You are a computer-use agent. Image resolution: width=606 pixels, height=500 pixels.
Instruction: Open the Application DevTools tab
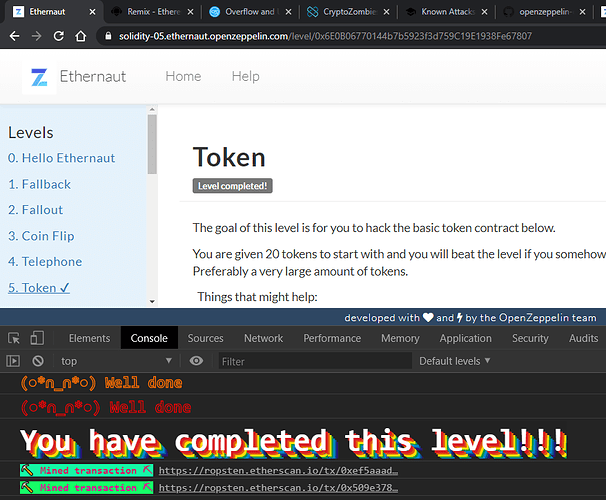click(x=465, y=338)
